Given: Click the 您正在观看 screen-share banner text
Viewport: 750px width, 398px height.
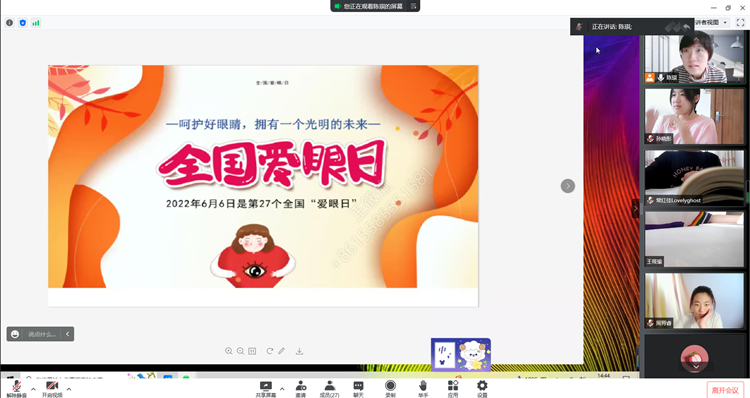Looking at the screenshot, I should (x=373, y=6).
